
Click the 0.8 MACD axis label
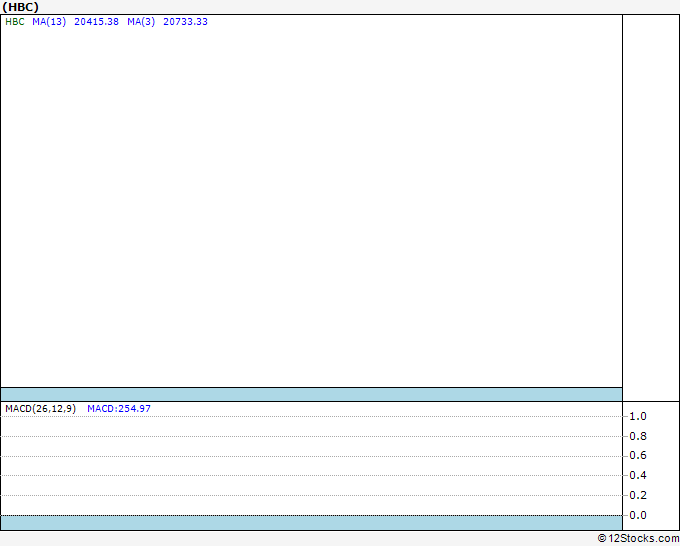pos(638,436)
